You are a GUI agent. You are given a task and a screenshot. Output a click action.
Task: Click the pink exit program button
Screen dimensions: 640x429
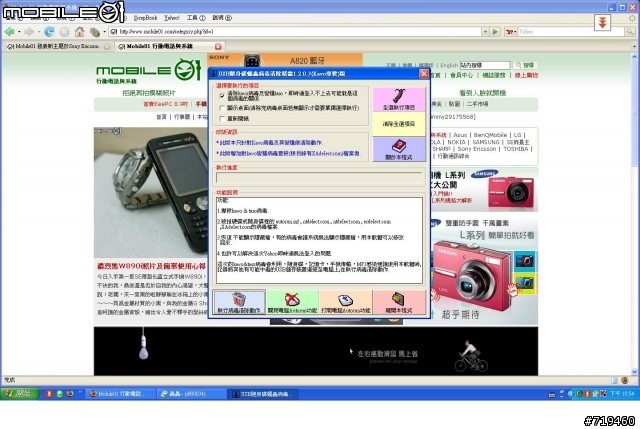[399, 302]
